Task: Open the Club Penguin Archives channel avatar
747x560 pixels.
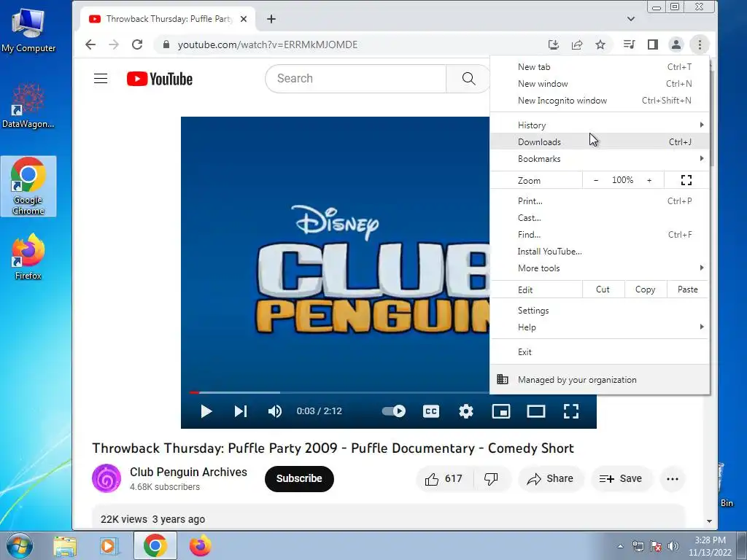Action: click(107, 478)
